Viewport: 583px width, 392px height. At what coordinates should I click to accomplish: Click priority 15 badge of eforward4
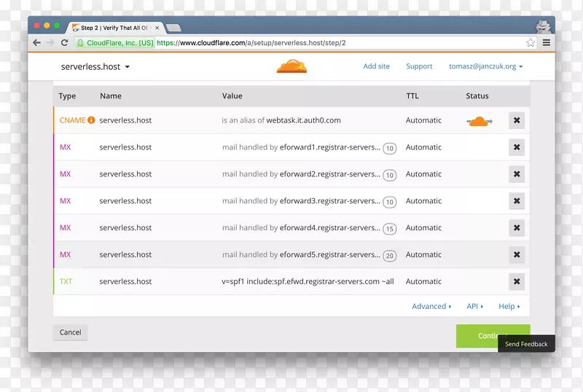tap(390, 229)
